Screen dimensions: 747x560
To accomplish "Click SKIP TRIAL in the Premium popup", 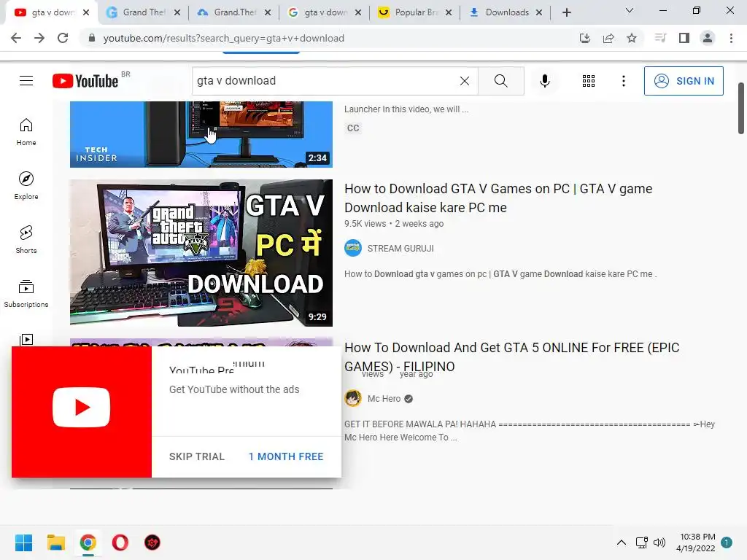I will 197,456.
